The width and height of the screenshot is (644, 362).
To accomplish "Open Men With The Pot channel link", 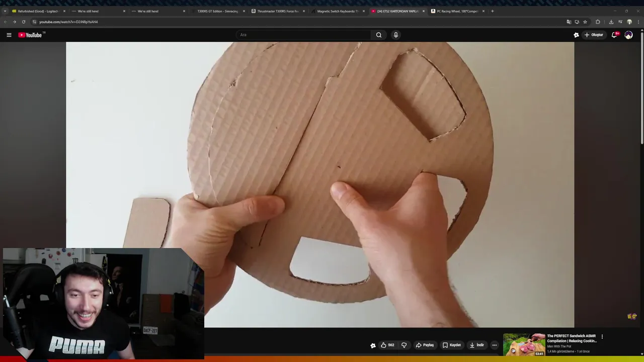I will pos(559,346).
